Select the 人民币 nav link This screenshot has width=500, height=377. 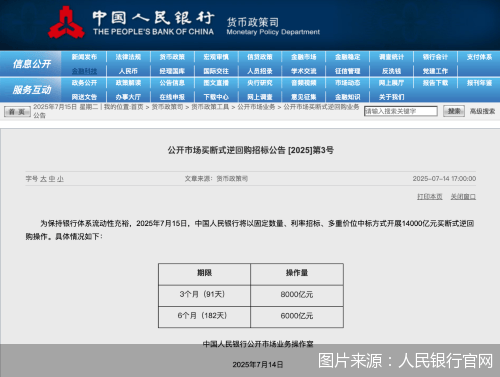coord(128,71)
